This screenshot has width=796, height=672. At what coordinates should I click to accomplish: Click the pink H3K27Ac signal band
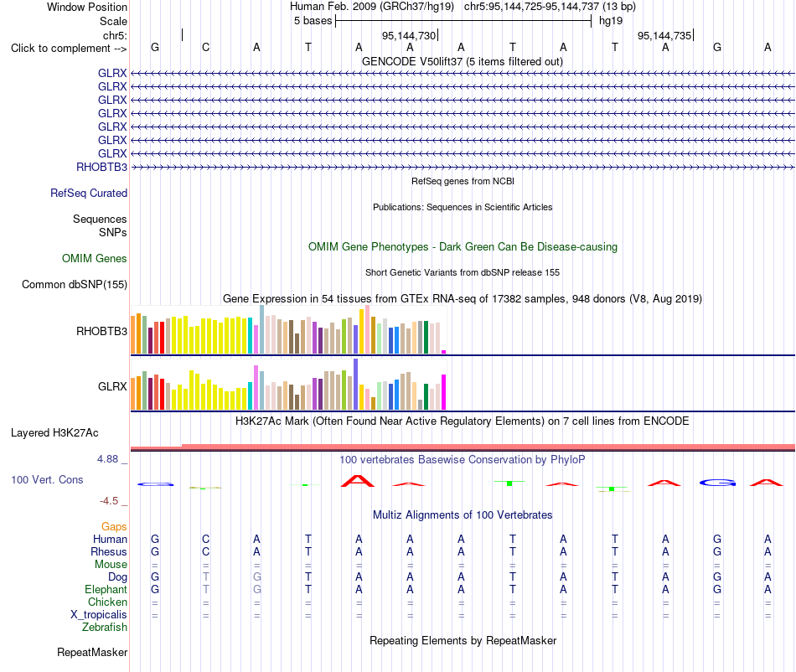click(463, 447)
